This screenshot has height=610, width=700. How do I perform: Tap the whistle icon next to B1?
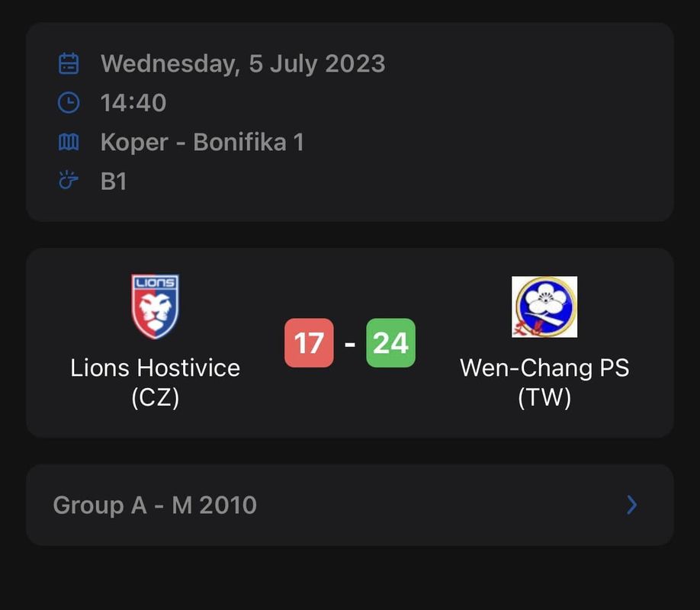point(69,180)
